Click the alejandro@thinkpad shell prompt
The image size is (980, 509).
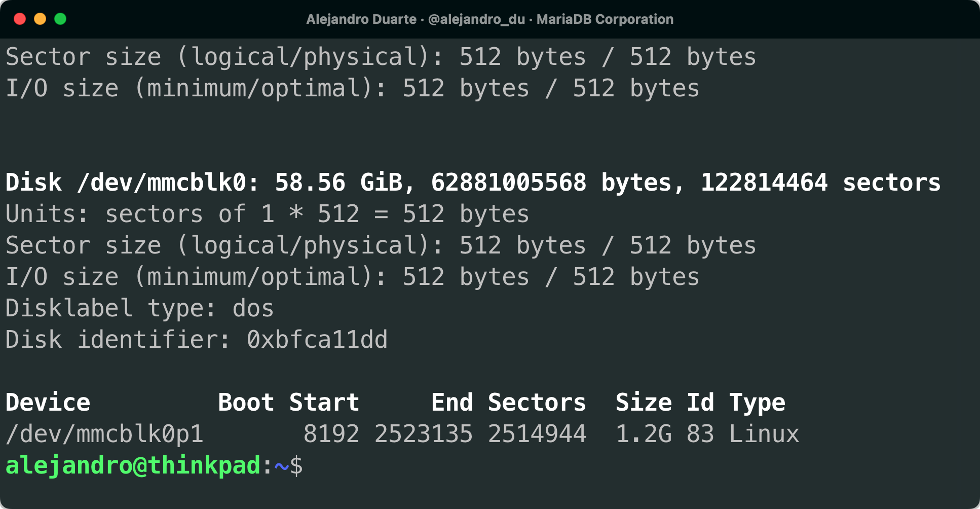[x=133, y=465]
